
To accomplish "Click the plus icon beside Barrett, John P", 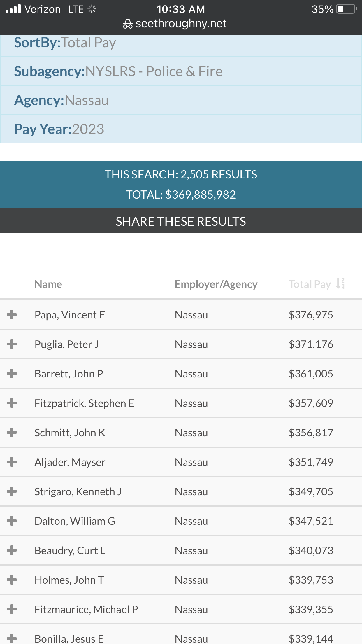I will [12, 374].
